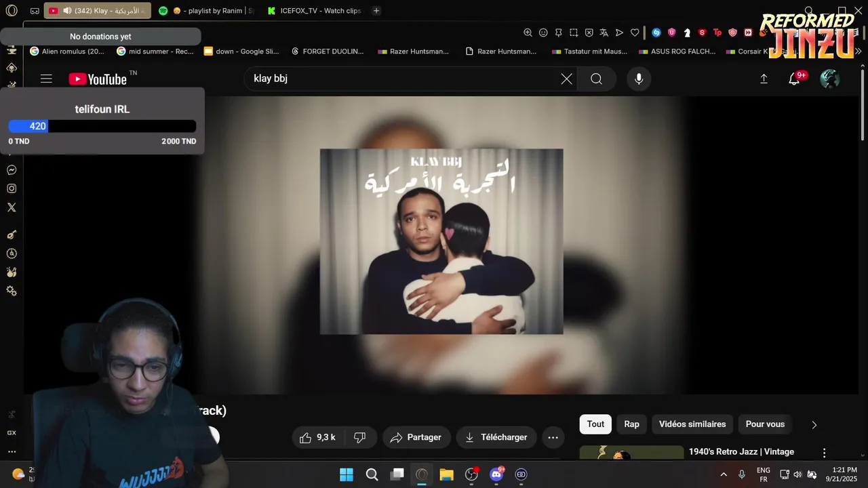Open the Shazam extension

tap(656, 33)
